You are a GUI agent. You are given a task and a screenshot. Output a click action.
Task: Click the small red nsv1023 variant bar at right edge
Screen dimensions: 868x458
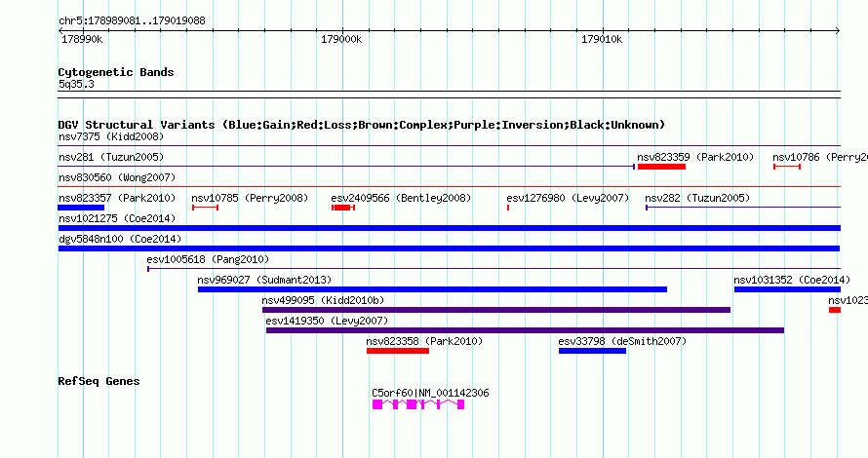[835, 310]
